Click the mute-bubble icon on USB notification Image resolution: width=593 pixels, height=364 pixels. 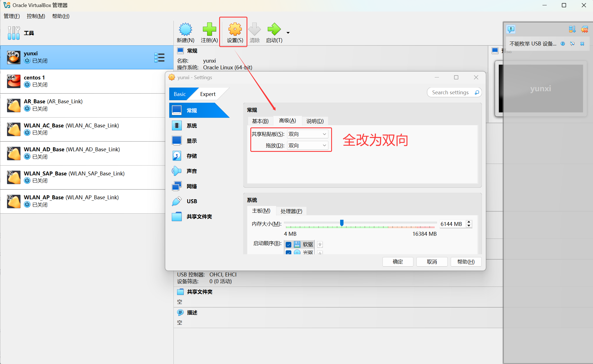pos(572,44)
